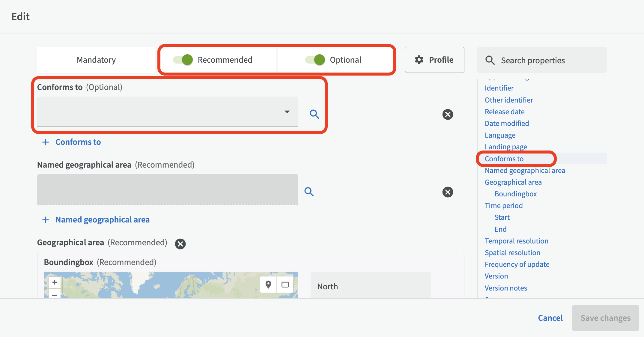Open the Profile settings button
The height and width of the screenshot is (337, 644).
click(x=434, y=60)
